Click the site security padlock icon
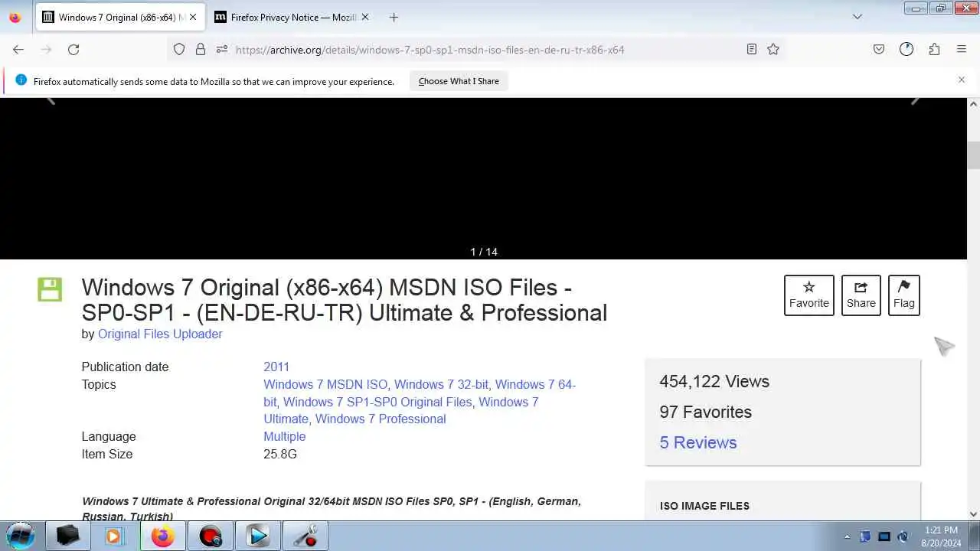Image resolution: width=980 pixels, height=551 pixels. pos(201,49)
